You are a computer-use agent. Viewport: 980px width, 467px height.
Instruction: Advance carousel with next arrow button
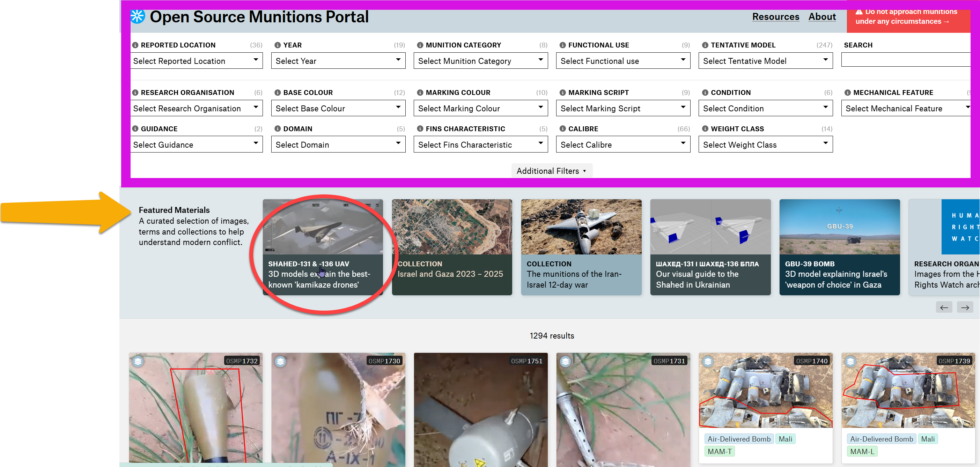(965, 307)
